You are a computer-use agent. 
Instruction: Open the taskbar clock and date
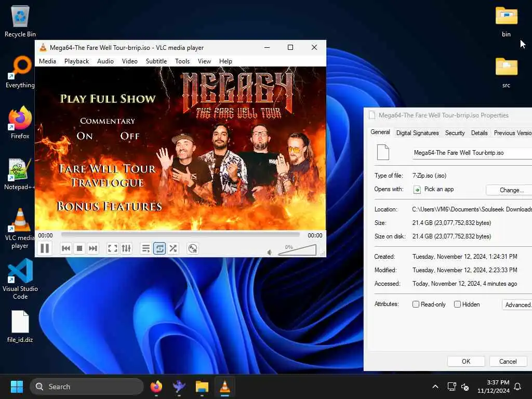click(x=494, y=387)
